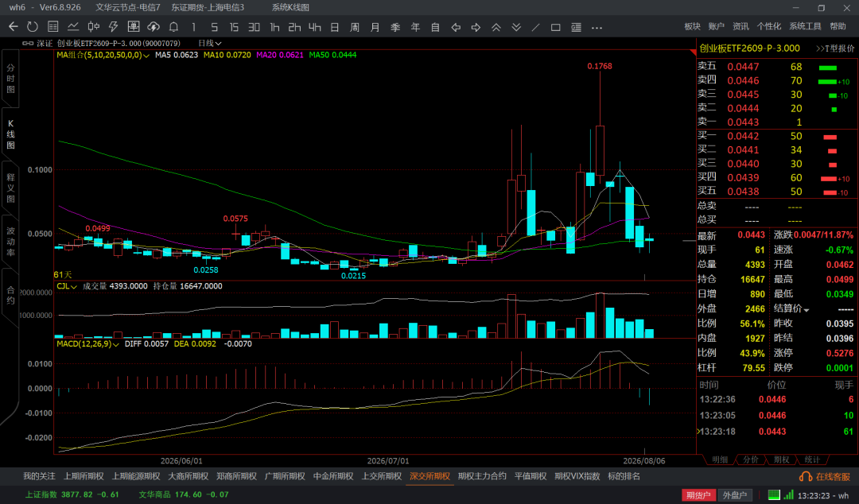
Task: Click the left hollow arrow icon
Action: [456, 27]
